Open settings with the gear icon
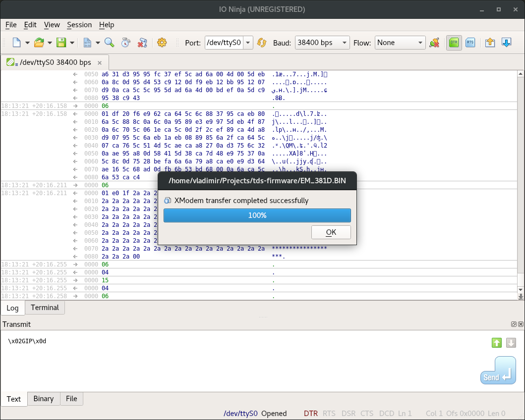The height and width of the screenshot is (420, 525). [x=162, y=43]
